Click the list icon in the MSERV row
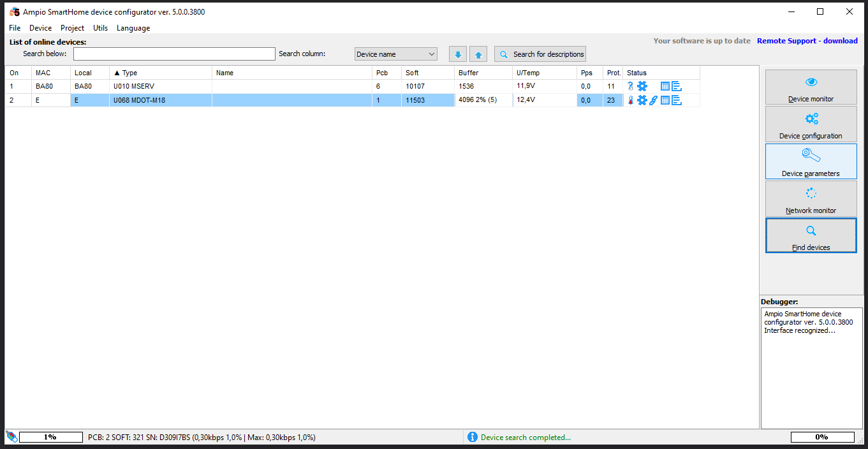 677,86
